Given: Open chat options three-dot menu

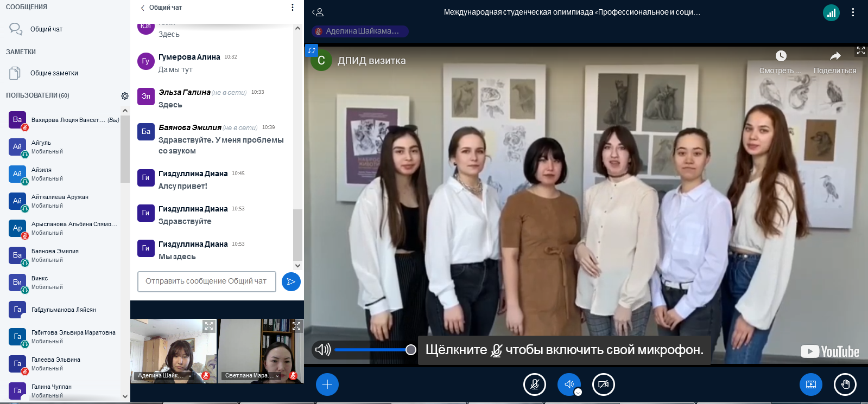Looking at the screenshot, I should click(x=293, y=8).
